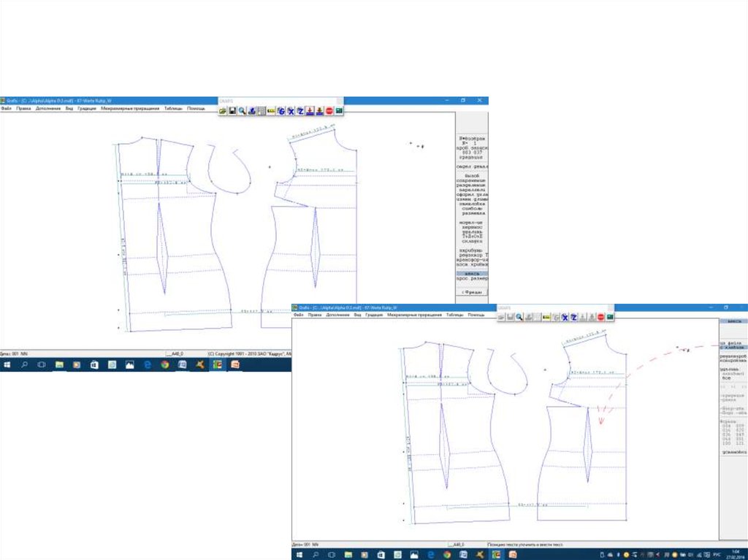Screen dimensions: 748x560
Task: Open File Explorer from the lower taskbar
Action: [348, 555]
